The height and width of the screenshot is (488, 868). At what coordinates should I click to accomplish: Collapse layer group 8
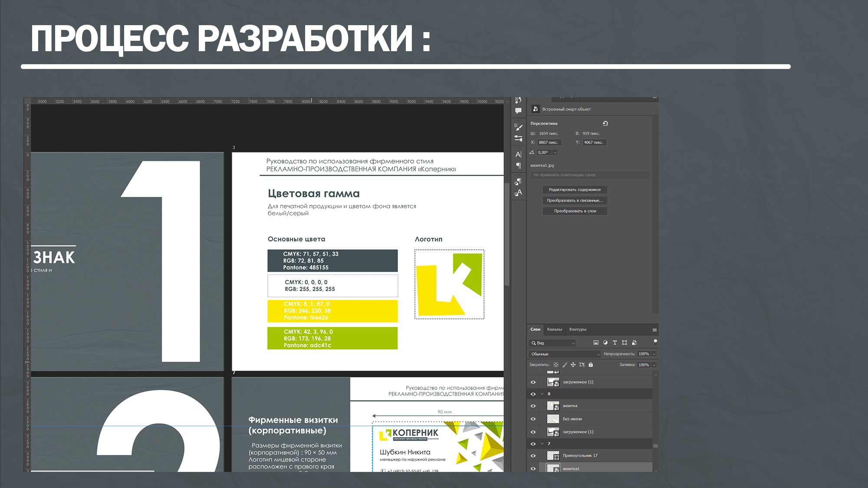(542, 394)
